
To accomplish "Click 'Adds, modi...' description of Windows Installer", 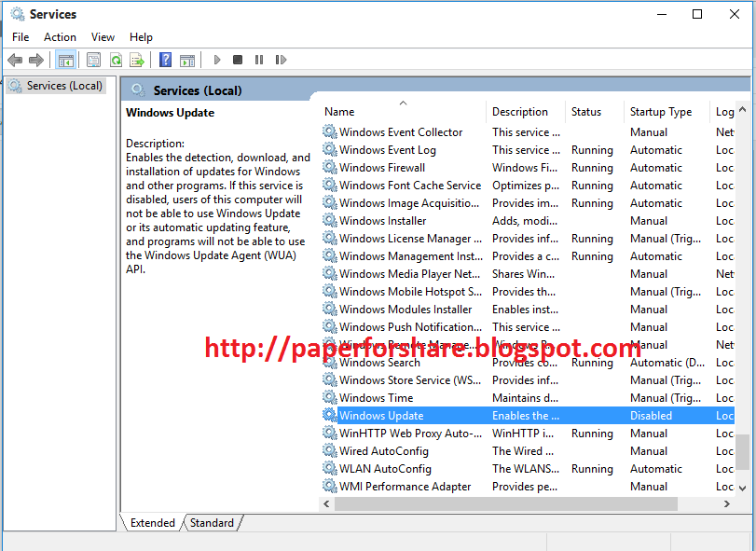I will point(525,221).
